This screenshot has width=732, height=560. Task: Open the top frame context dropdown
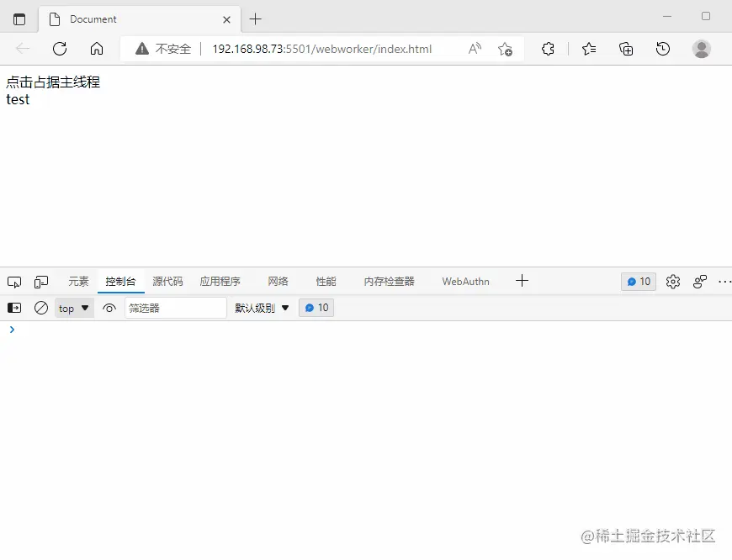[73, 308]
